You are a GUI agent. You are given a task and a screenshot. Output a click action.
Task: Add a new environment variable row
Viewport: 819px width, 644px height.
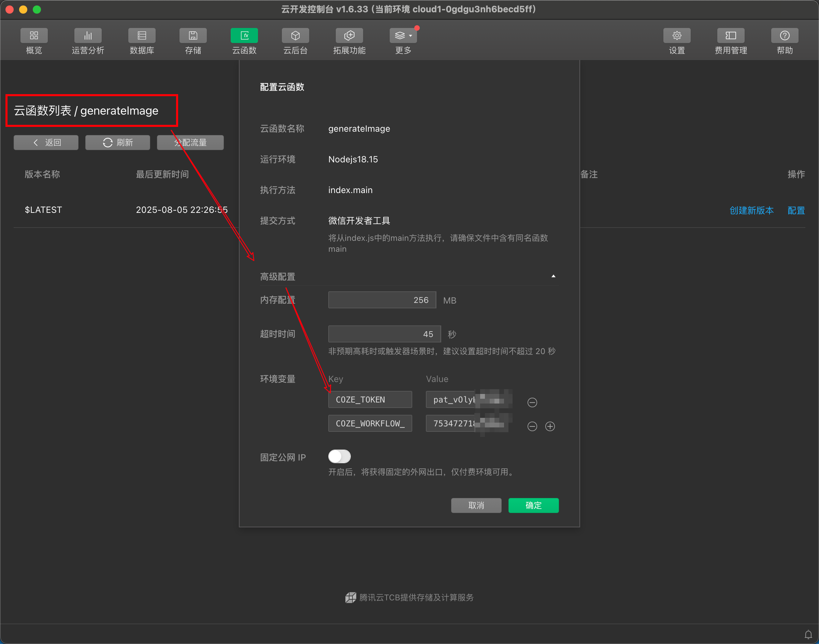pos(550,426)
